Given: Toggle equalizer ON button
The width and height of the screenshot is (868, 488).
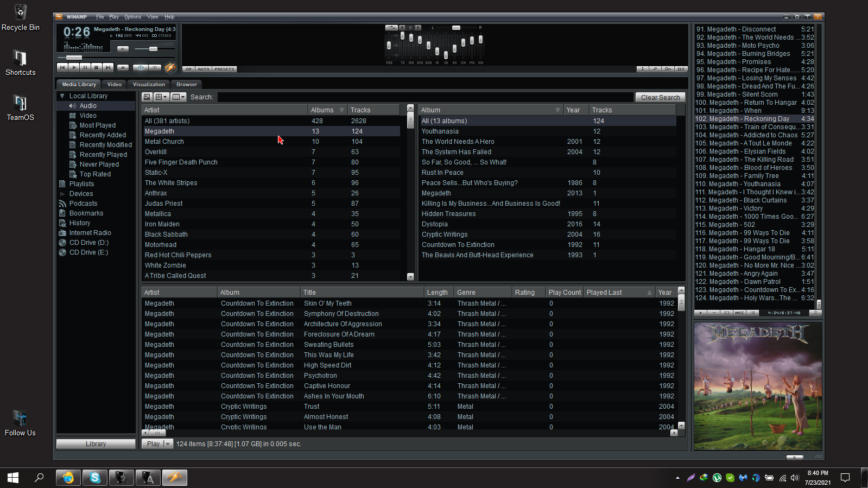Looking at the screenshot, I should click(188, 69).
